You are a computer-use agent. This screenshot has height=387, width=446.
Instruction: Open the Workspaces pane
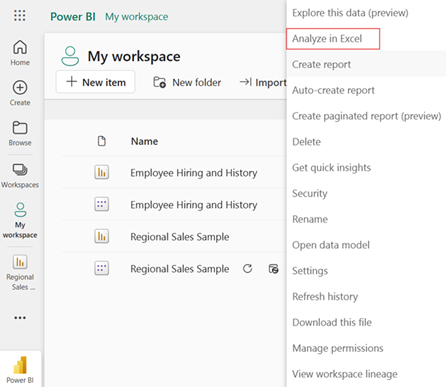[20, 176]
